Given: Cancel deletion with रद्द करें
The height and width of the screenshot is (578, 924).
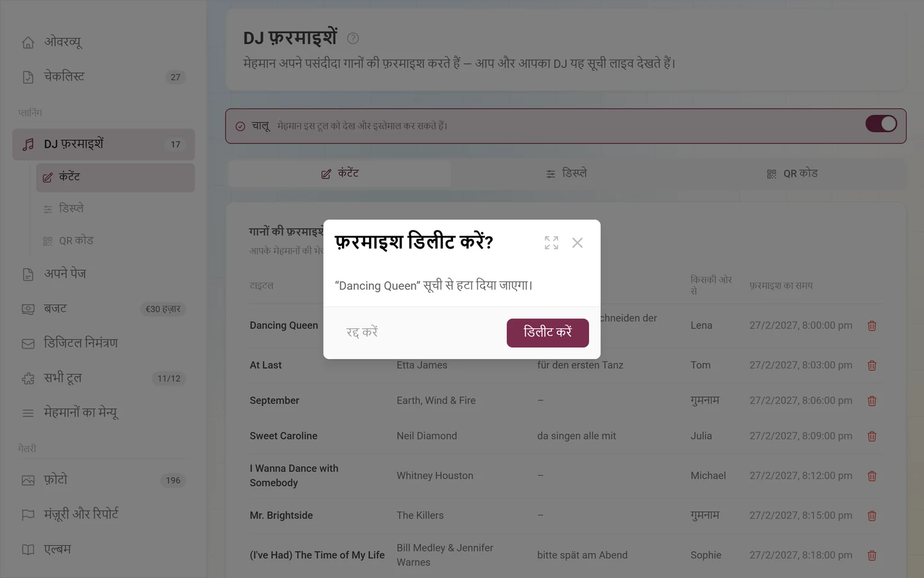Looking at the screenshot, I should [x=362, y=333].
